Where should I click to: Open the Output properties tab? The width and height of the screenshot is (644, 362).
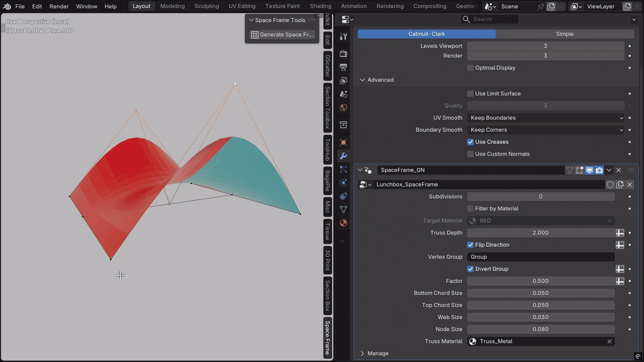(344, 67)
